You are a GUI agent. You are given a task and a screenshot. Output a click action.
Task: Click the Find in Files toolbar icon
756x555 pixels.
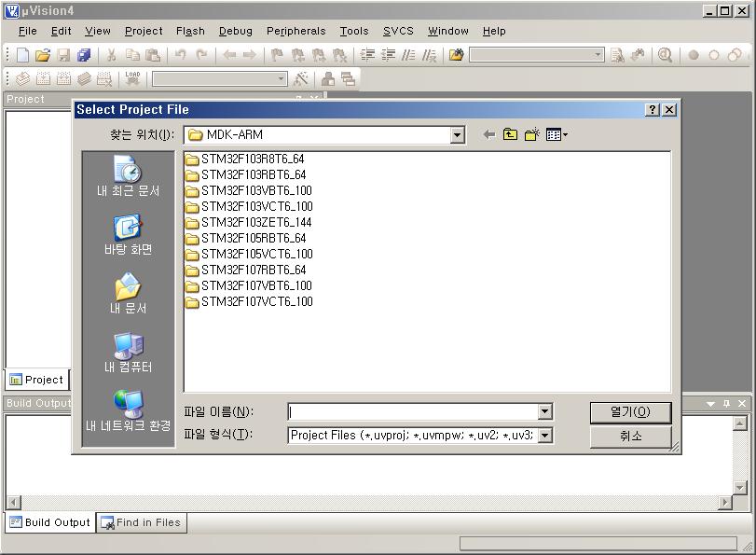(x=456, y=55)
